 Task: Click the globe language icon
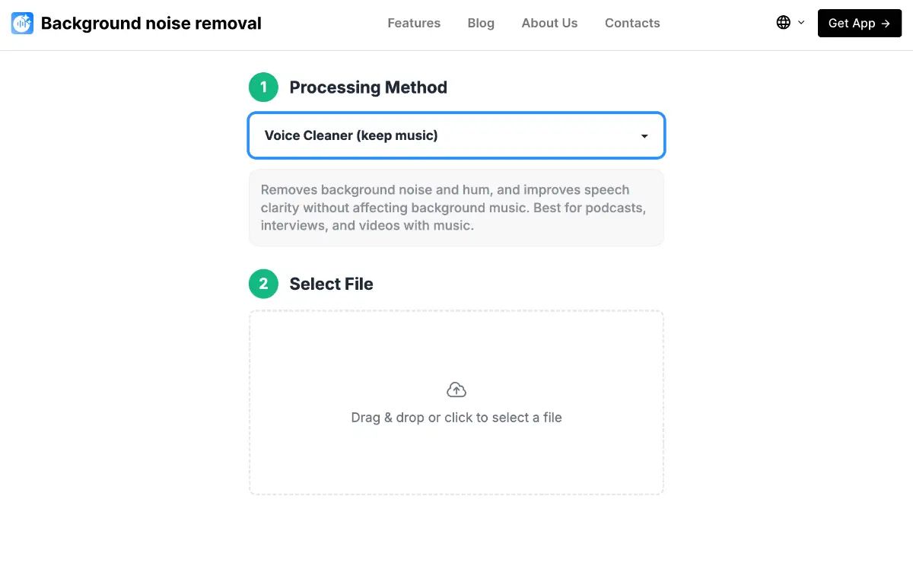[783, 23]
